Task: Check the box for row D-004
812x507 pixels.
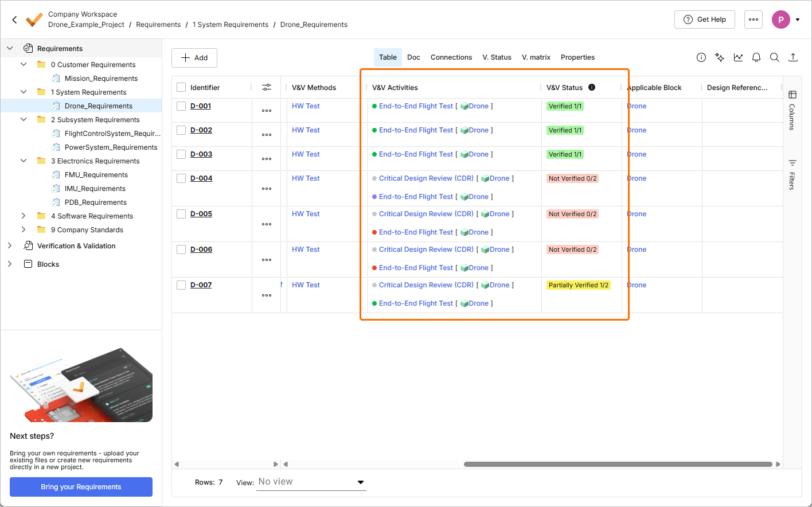Action: point(181,178)
